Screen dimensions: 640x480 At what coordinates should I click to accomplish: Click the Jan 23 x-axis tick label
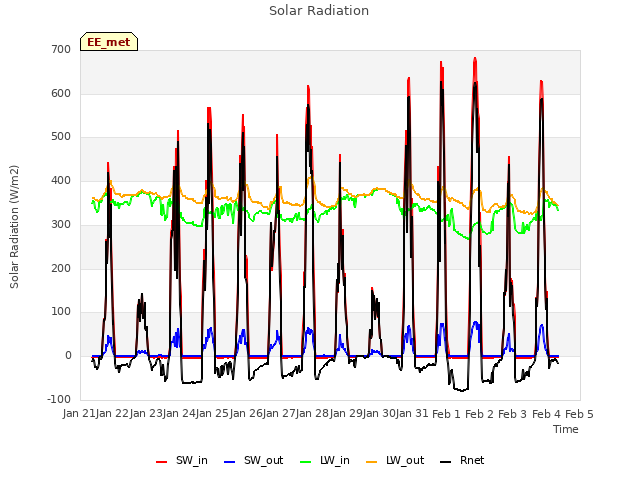146,413
